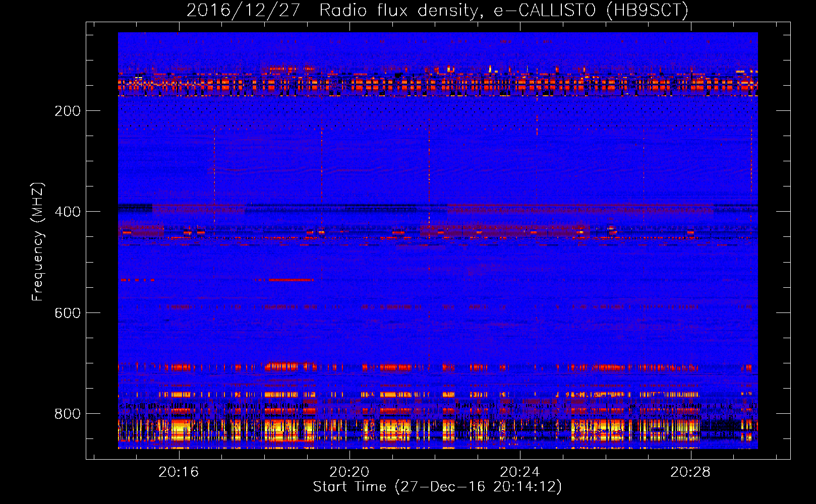Select the 800 frequency tick label

point(68,414)
